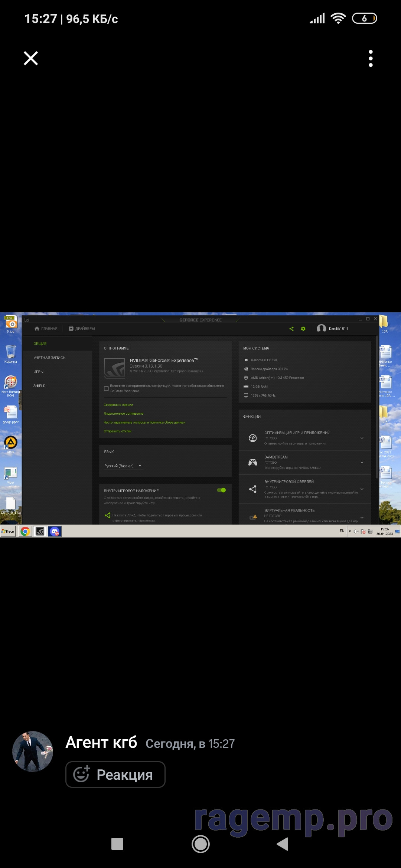This screenshot has height=868, width=401.
Task: Open the Русский (Russian) language dropdown
Action: 123,466
